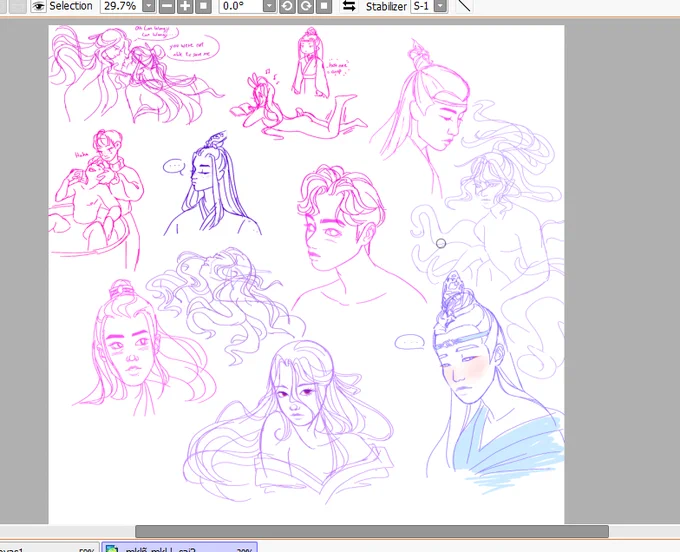Click the 29.7% zoom value field
The height and width of the screenshot is (552, 680).
tap(121, 6)
